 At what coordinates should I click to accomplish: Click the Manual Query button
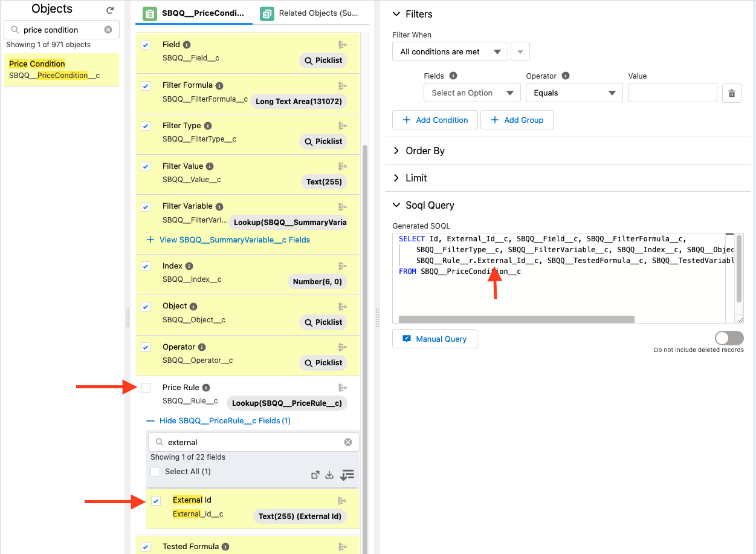435,339
